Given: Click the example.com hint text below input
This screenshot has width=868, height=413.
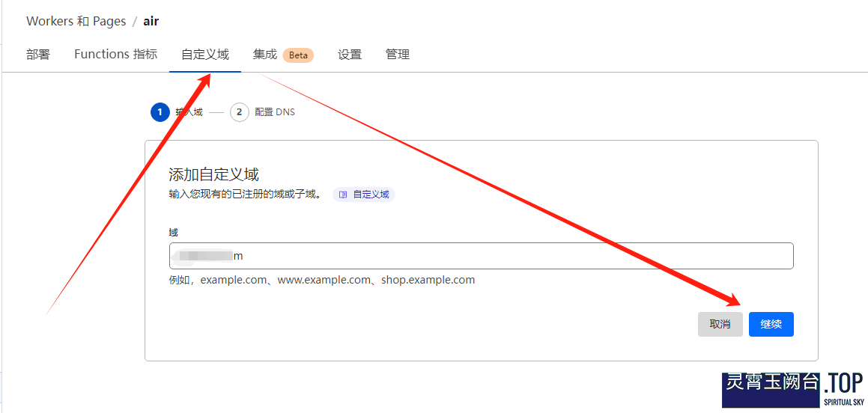Looking at the screenshot, I should click(322, 280).
